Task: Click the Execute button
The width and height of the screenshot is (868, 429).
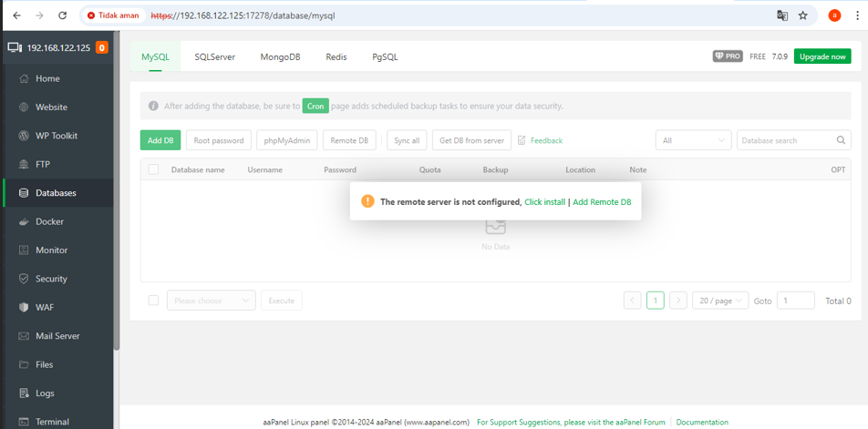Action: [282, 301]
